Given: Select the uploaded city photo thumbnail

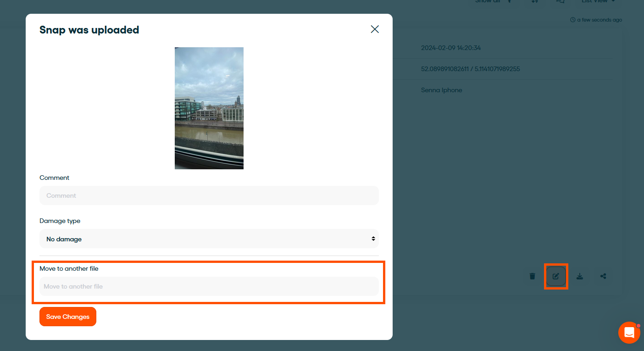Looking at the screenshot, I should coord(209,108).
